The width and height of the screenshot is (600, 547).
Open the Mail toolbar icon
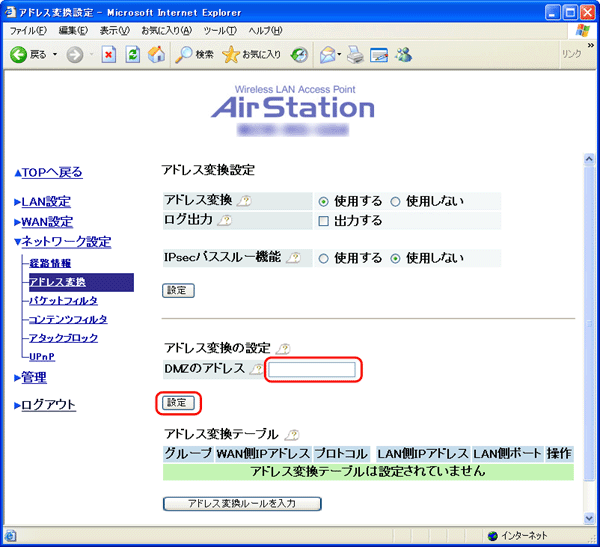(327, 54)
